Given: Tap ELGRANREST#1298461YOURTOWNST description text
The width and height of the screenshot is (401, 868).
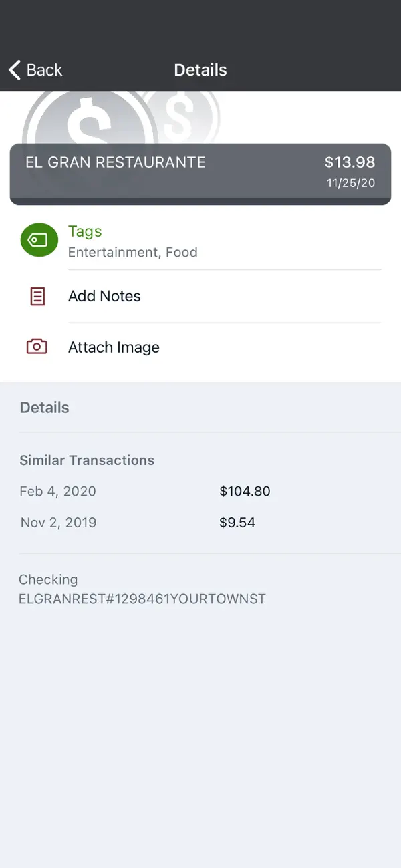Looking at the screenshot, I should (142, 599).
